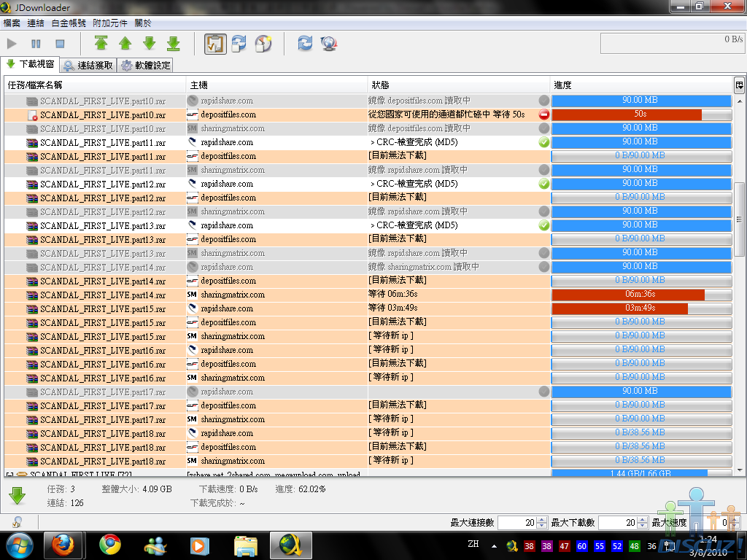Click green checkmark on part11 rapidshare row
The height and width of the screenshot is (560, 747).
543,142
